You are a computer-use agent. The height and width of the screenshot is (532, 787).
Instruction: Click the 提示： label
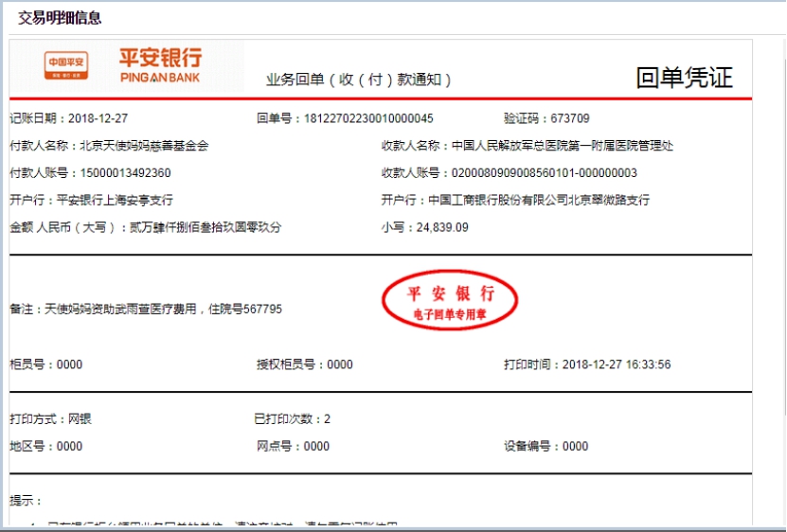tap(26, 501)
